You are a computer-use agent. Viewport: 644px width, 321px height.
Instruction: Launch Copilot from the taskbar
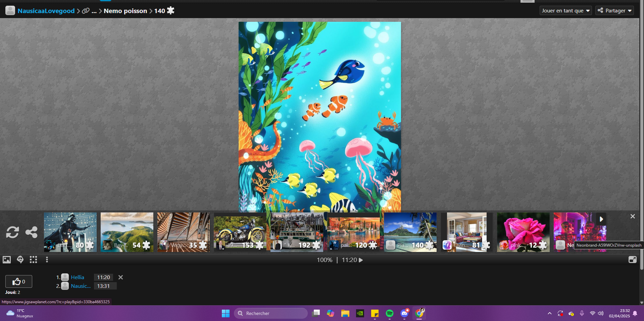pyautogui.click(x=331, y=313)
